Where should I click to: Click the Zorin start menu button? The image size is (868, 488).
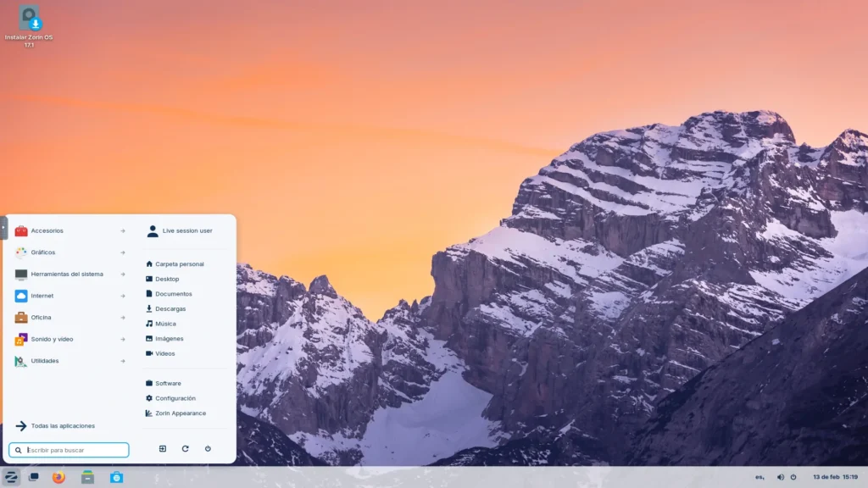pyautogui.click(x=11, y=477)
